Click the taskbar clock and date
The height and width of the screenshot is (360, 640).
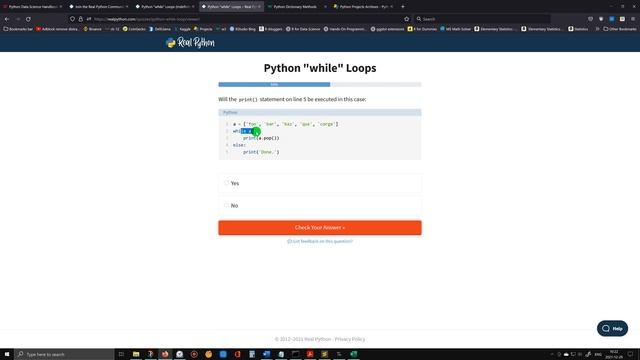tap(614, 354)
